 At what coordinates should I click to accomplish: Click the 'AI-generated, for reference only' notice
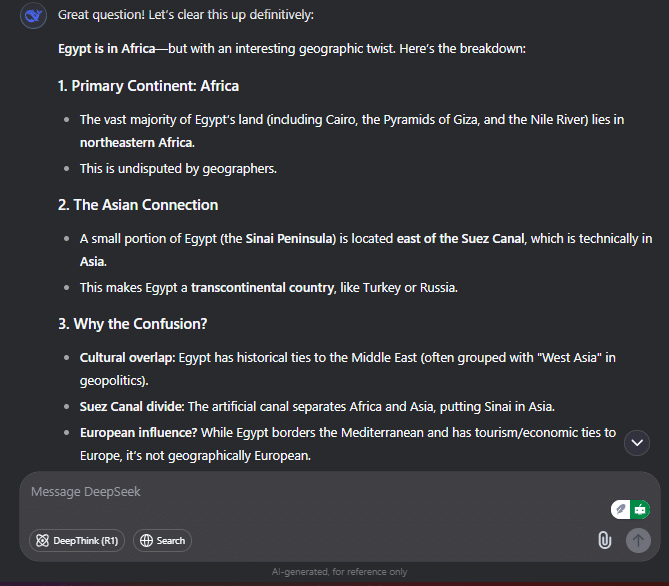pos(340,572)
